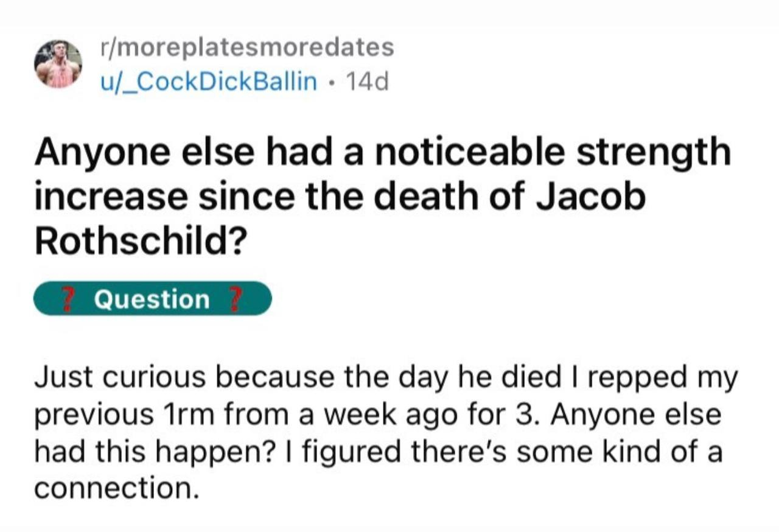
Task: Click the dot separator before 14d
Action: pos(331,81)
